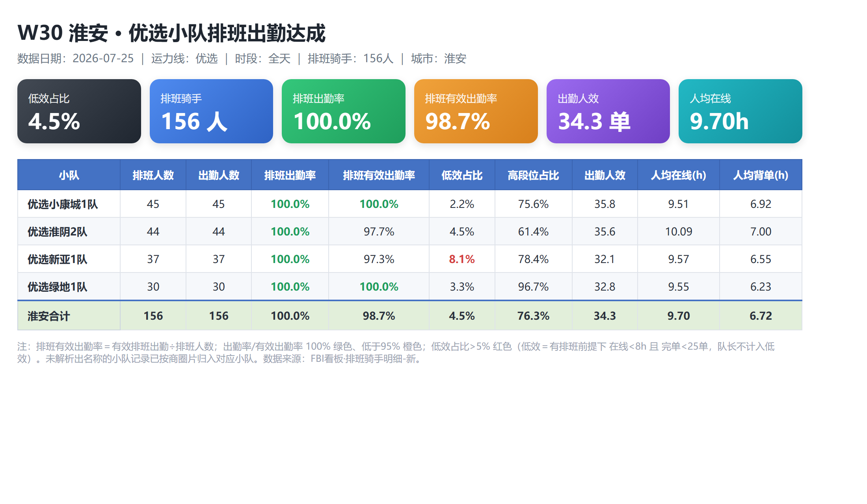Click the 小队 table column header
867x504 pixels.
[x=69, y=175]
